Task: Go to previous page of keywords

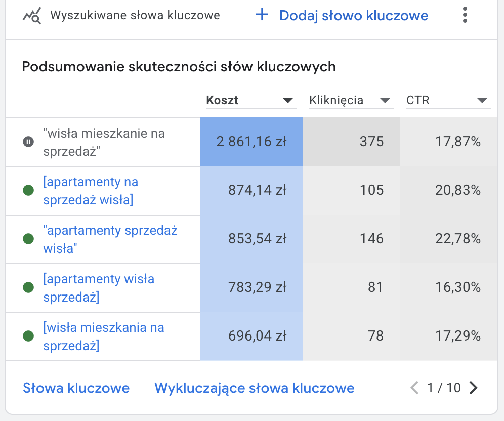Action: 414,388
